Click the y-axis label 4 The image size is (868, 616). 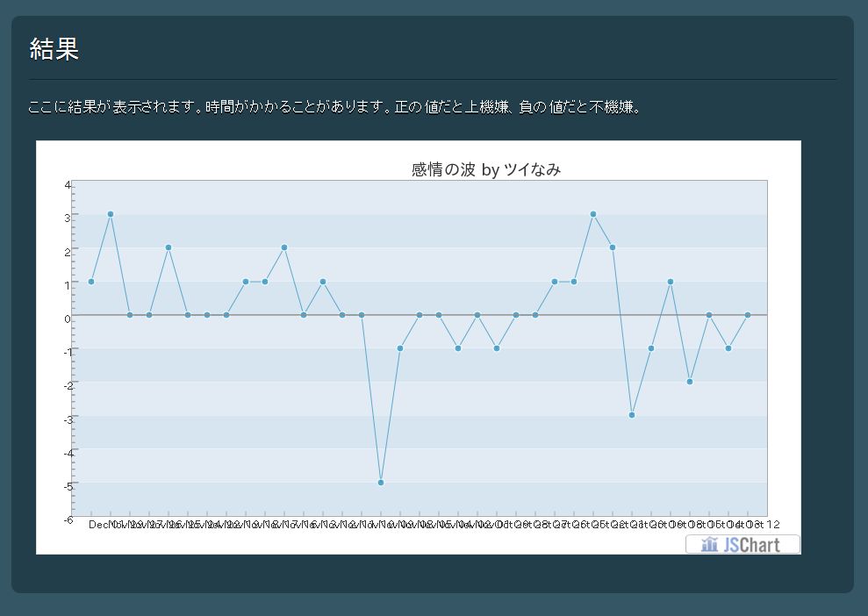(68, 184)
